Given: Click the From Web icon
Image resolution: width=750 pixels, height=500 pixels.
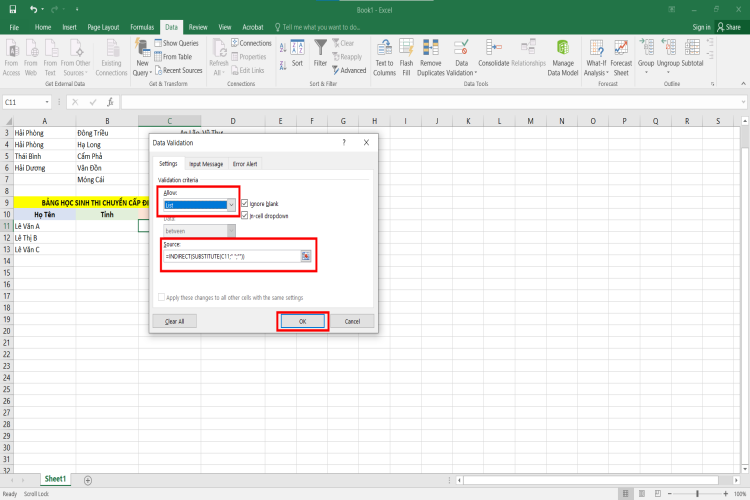Looking at the screenshot, I should (x=31, y=57).
